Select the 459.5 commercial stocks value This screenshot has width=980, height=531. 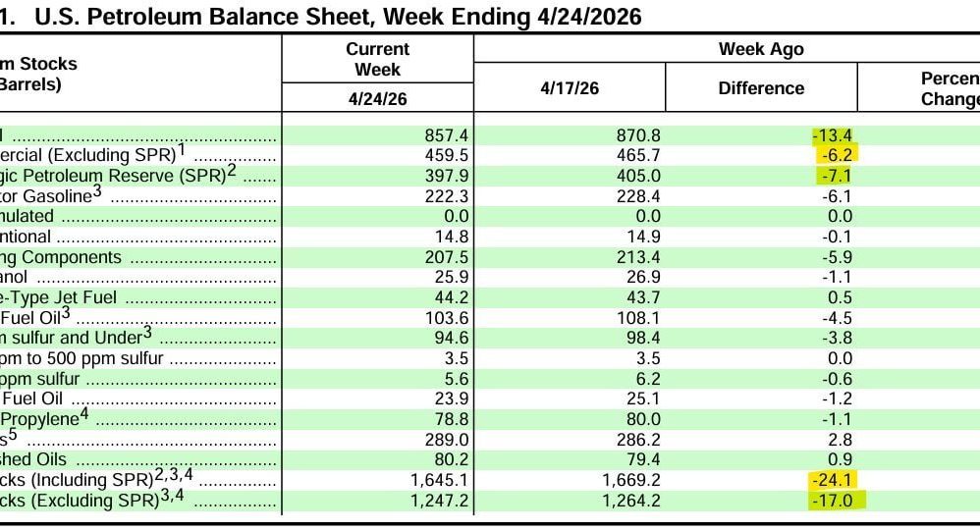point(447,155)
